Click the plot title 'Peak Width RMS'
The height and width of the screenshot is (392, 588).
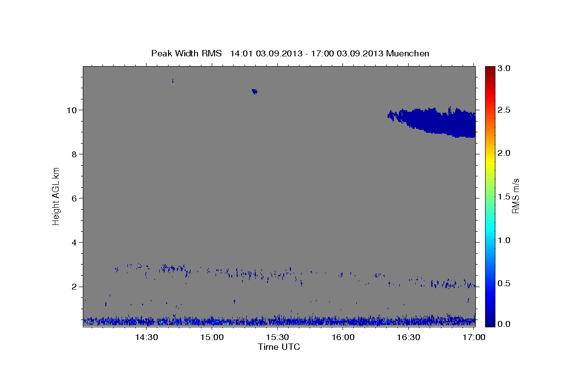(x=186, y=53)
